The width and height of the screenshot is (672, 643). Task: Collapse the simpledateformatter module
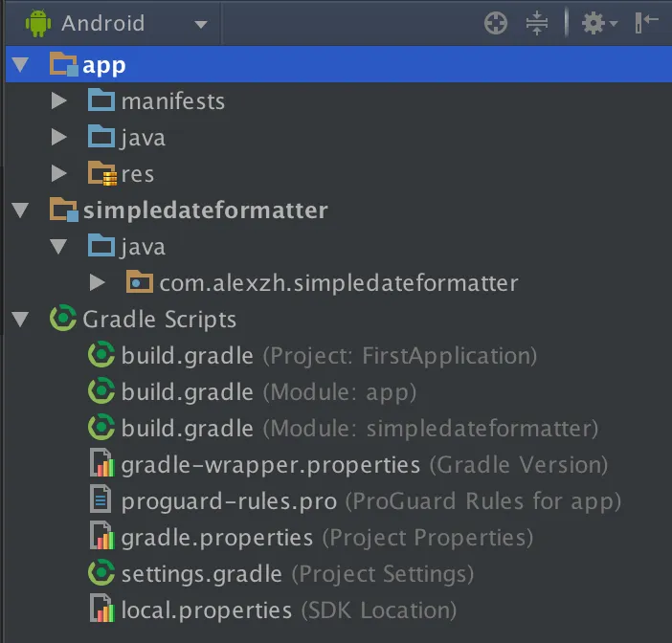[20, 210]
